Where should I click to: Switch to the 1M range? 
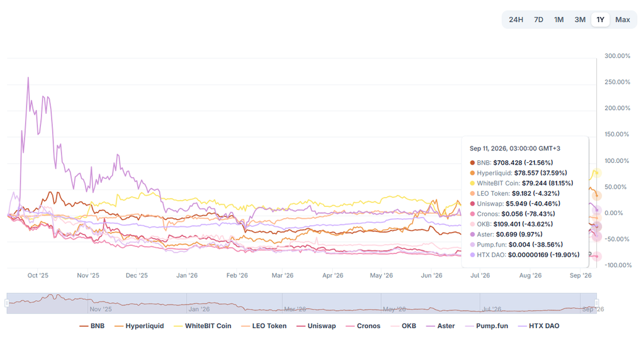click(x=558, y=19)
